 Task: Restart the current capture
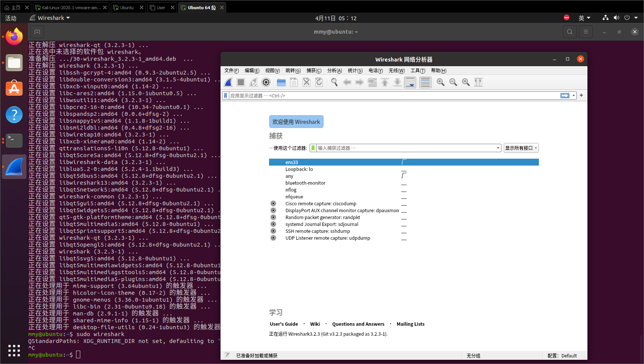pos(253,82)
